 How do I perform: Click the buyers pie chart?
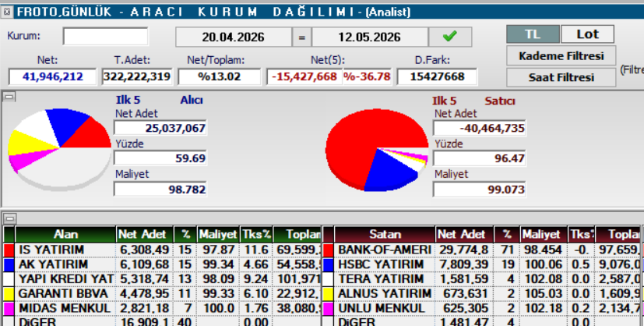point(60,149)
